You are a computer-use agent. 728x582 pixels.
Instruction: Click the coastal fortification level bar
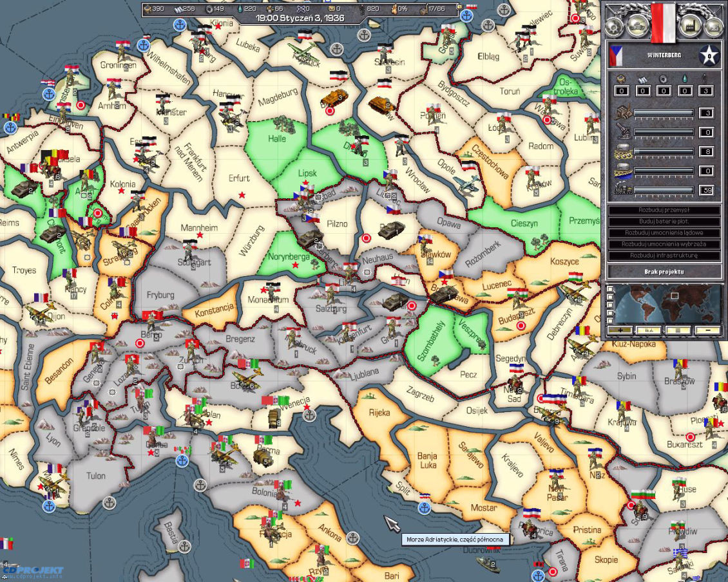coord(664,171)
